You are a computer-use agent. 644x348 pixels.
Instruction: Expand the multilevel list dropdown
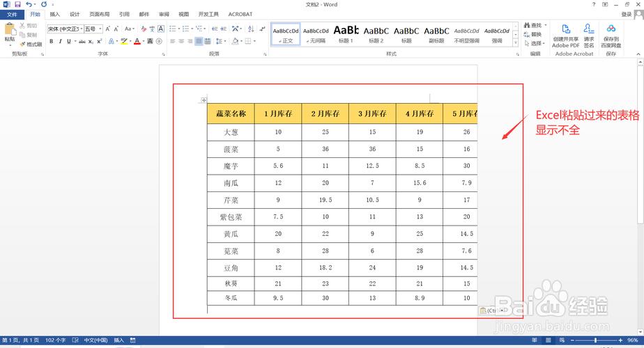click(x=205, y=29)
